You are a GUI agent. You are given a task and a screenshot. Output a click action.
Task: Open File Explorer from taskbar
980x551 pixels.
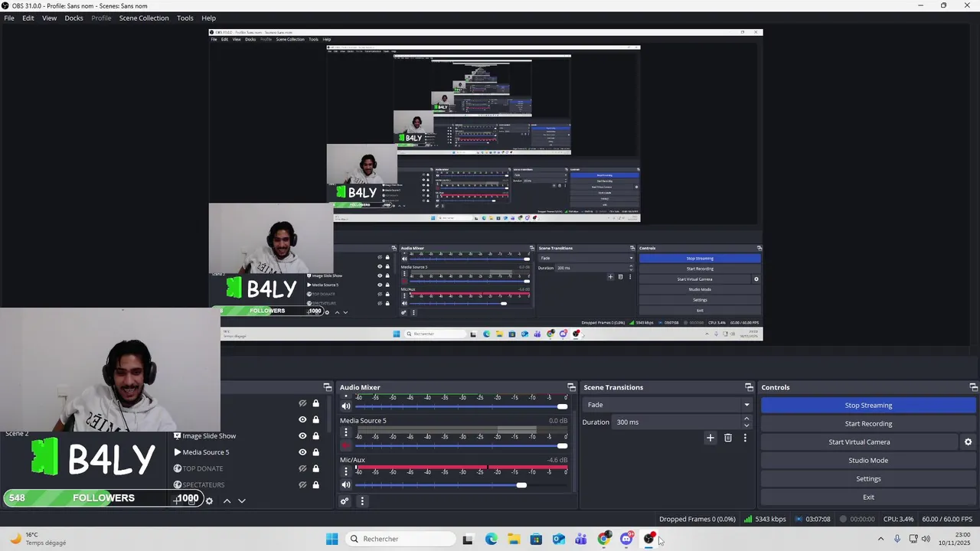click(x=513, y=539)
